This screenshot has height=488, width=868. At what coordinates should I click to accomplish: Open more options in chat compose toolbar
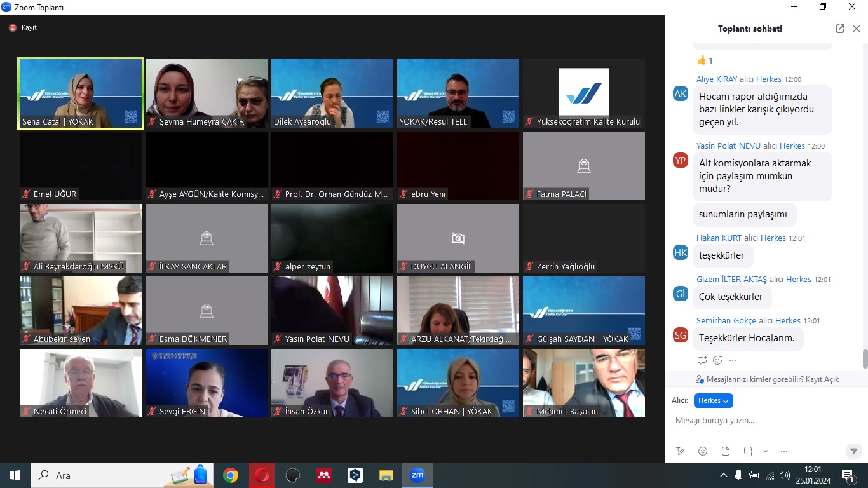pyautogui.click(x=783, y=451)
